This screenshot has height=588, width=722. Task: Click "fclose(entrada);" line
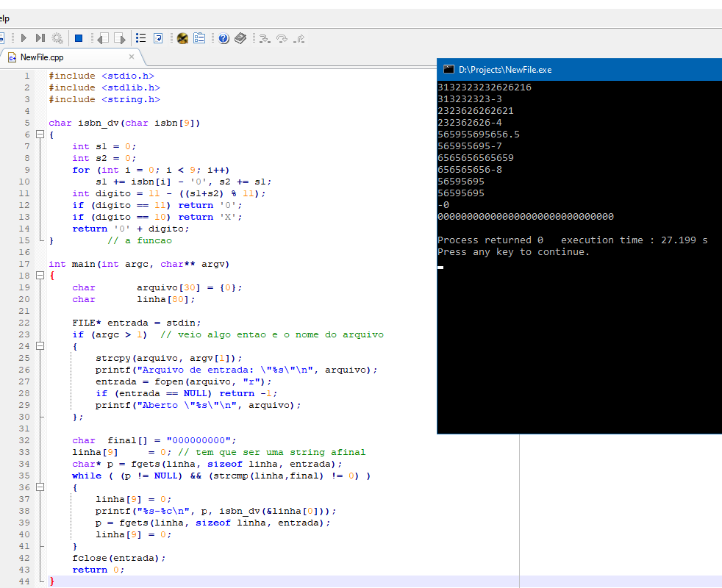(x=119, y=558)
